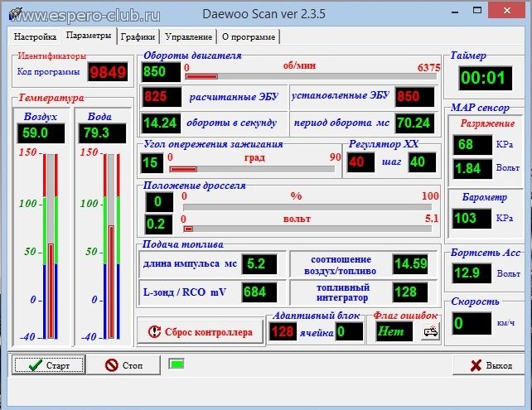Click the barometer value 103
This screenshot has width=532, height=410.
tap(472, 219)
